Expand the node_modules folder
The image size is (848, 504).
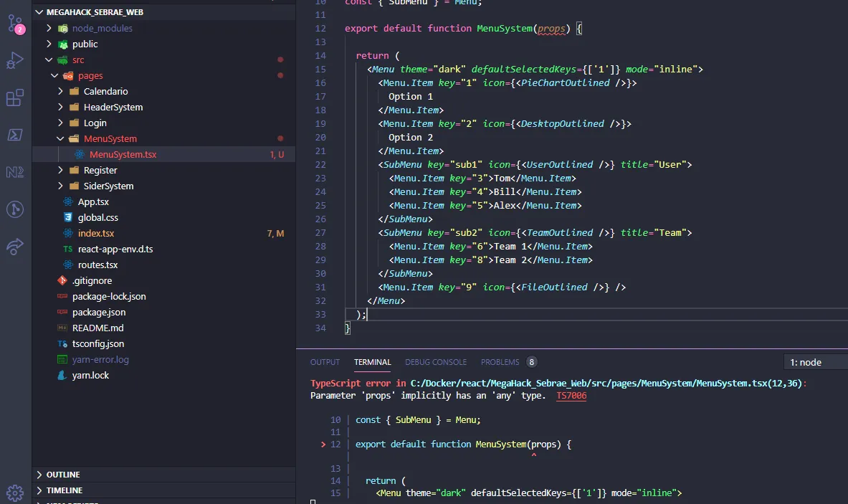pyautogui.click(x=102, y=29)
